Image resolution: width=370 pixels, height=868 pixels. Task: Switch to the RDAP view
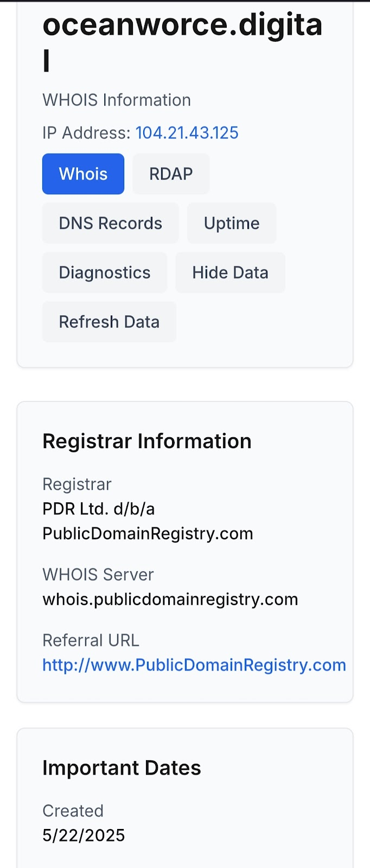[x=171, y=174]
